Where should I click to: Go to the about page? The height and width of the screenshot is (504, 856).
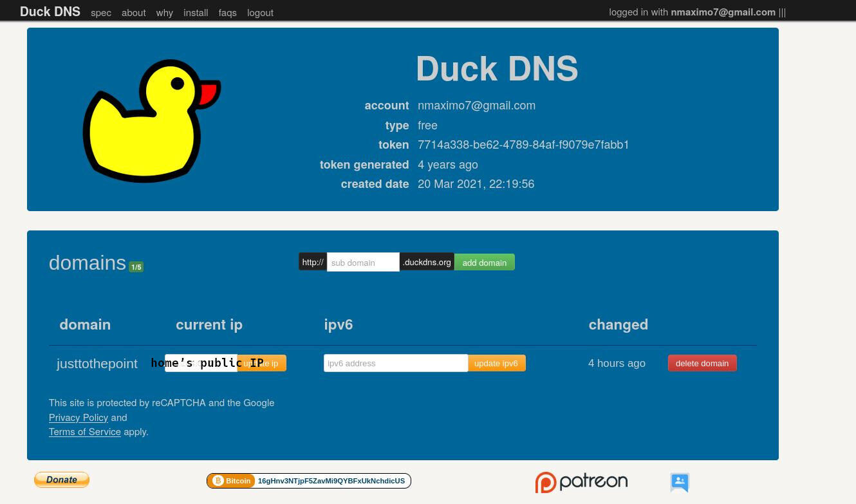click(x=133, y=13)
